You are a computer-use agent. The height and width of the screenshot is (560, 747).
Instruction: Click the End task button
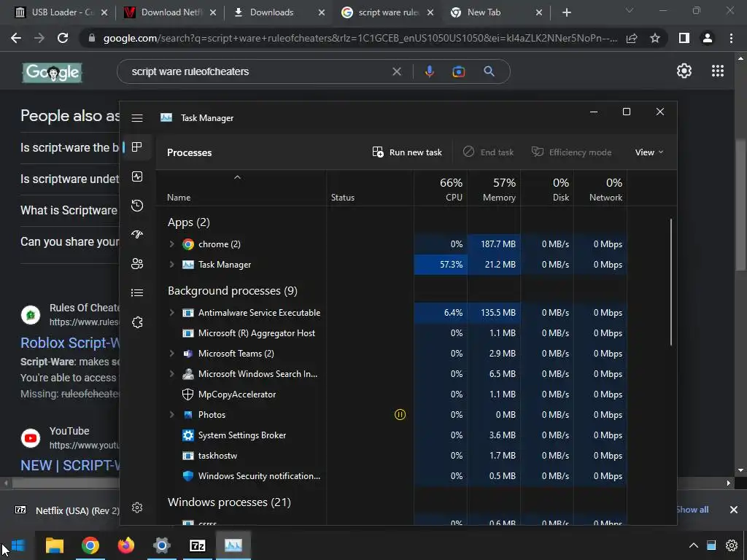488,152
